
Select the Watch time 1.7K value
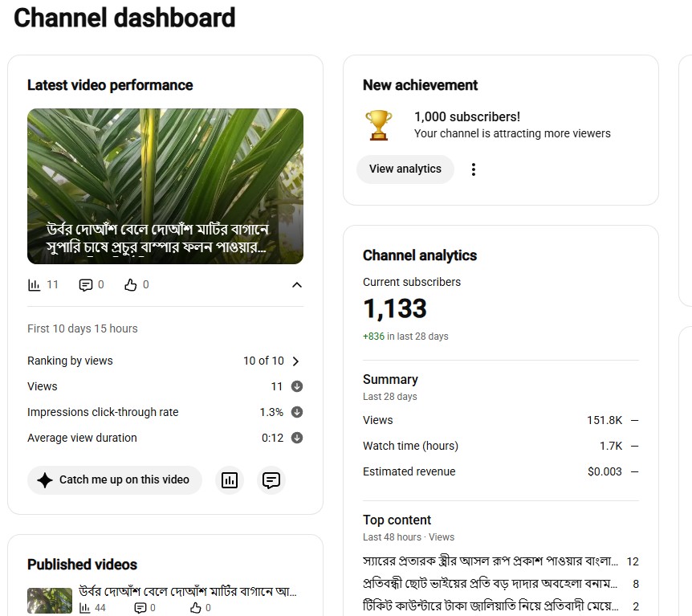coord(611,446)
